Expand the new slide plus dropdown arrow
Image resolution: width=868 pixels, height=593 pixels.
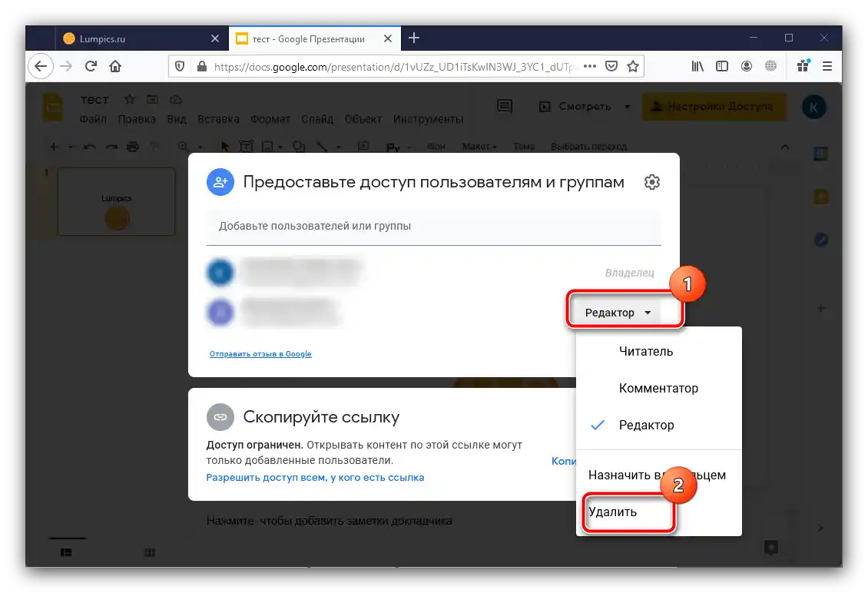(x=71, y=147)
